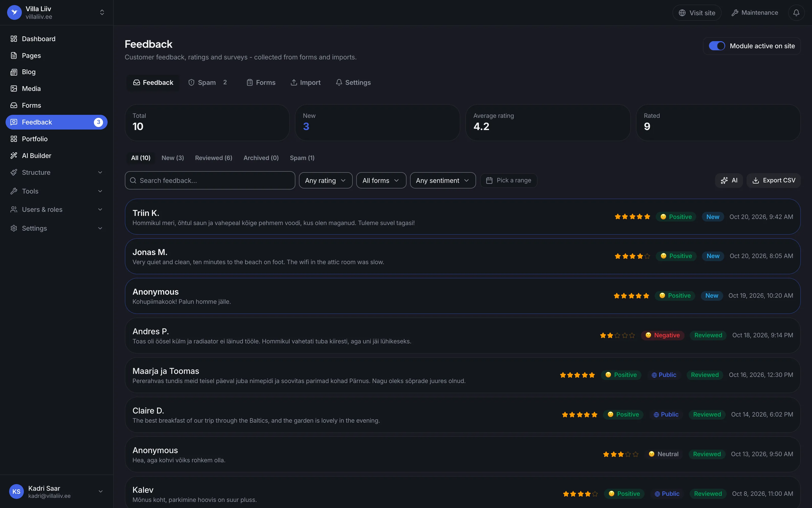The image size is (812, 508).
Task: Filter by New (3)
Action: coord(173,158)
